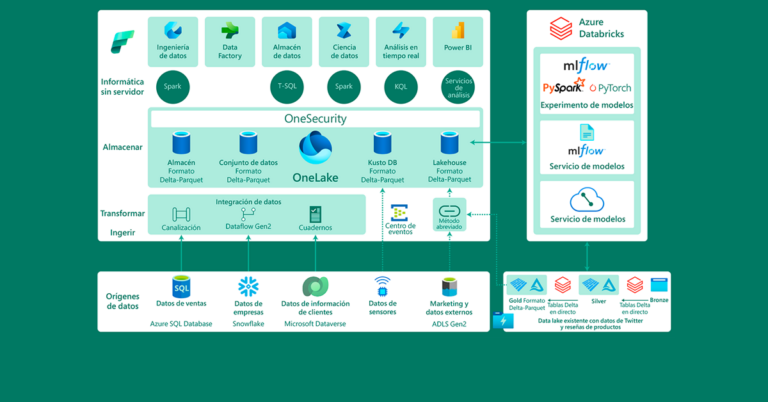Click the Microsoft Fabric logo icon
This screenshot has width=768, height=402.
pos(122,42)
